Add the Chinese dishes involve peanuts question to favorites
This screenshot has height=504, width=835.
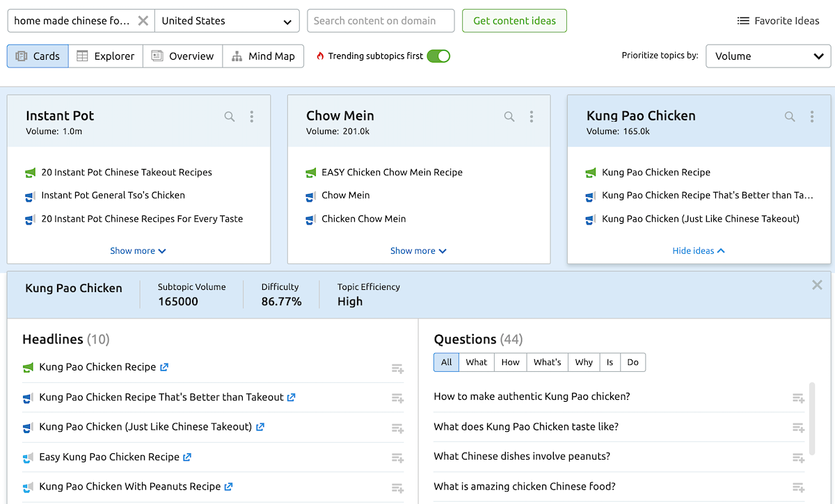tap(798, 458)
